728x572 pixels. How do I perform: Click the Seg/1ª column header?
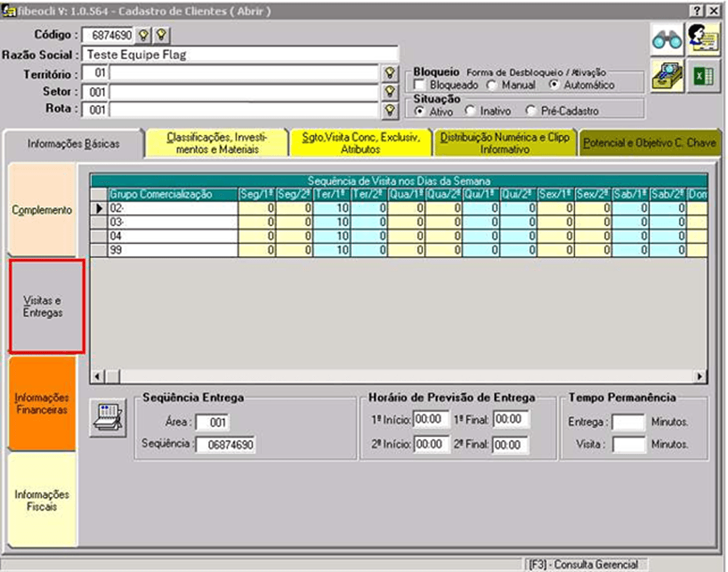pyautogui.click(x=257, y=194)
